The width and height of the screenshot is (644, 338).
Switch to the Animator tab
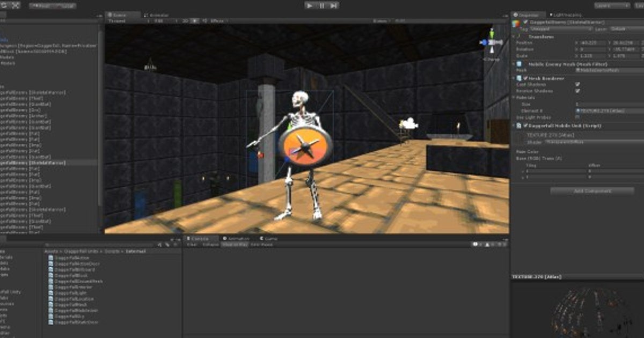[x=157, y=15]
